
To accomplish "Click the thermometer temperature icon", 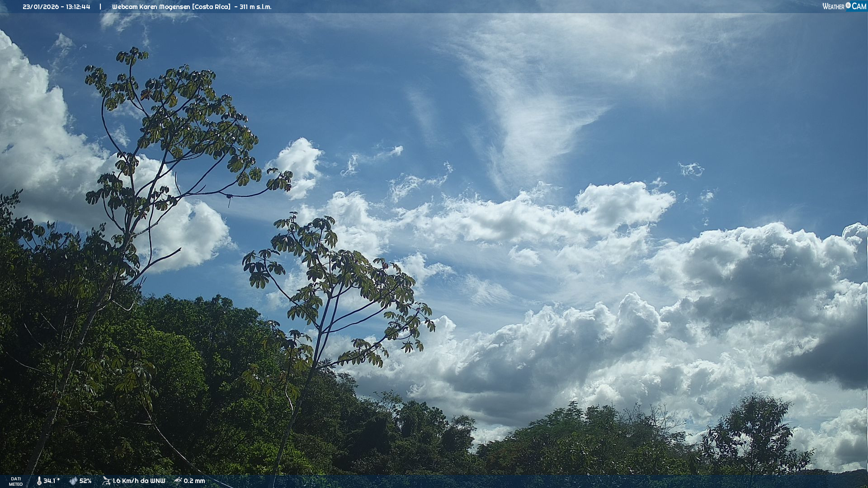I will tap(39, 481).
